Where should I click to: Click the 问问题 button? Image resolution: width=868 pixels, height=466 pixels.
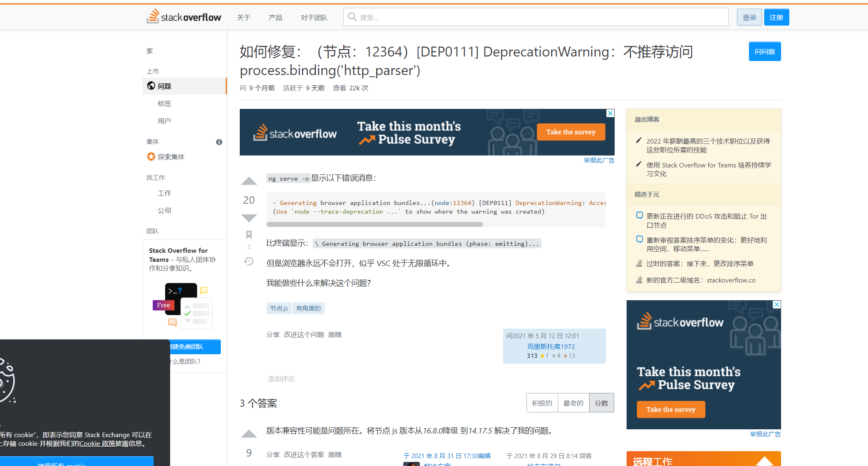(765, 52)
